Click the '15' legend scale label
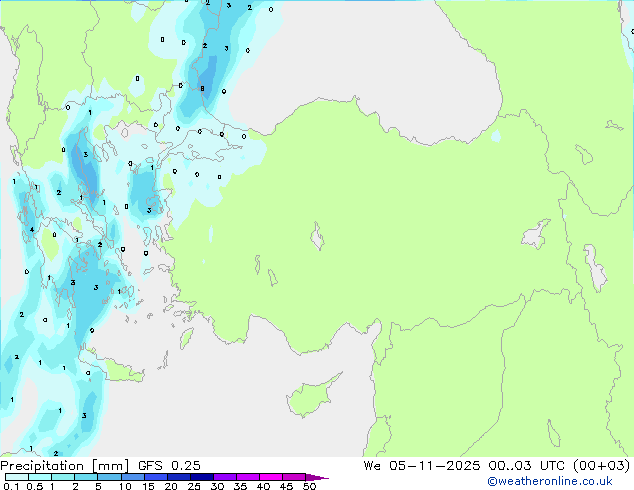This screenshot has width=634, height=490. 148,486
